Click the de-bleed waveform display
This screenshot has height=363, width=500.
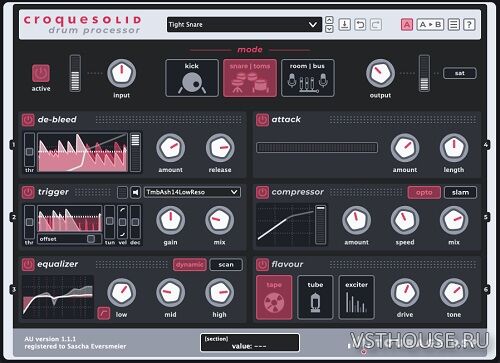(x=83, y=152)
